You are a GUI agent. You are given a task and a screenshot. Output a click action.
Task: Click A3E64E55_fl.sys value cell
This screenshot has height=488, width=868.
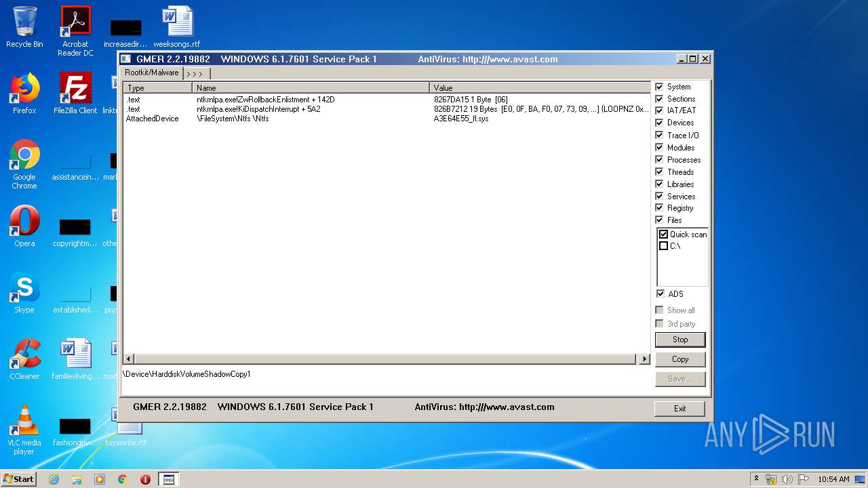(461, 119)
